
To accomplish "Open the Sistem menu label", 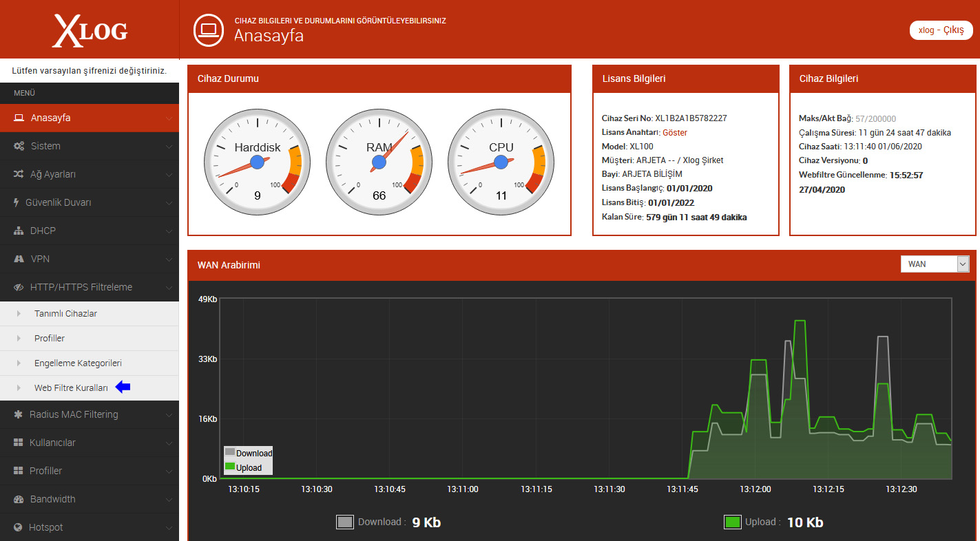I will (x=45, y=146).
